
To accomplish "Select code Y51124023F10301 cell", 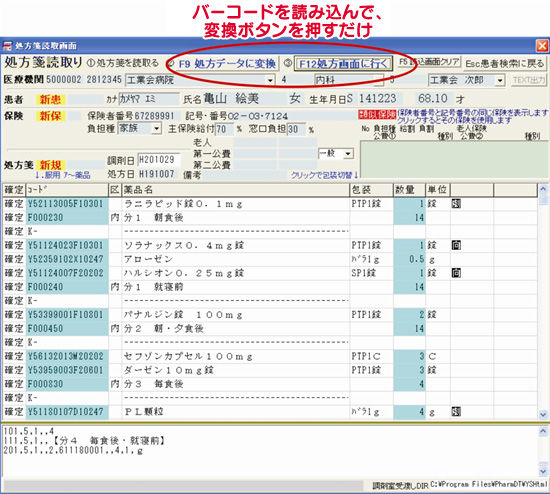I will click(x=67, y=245).
